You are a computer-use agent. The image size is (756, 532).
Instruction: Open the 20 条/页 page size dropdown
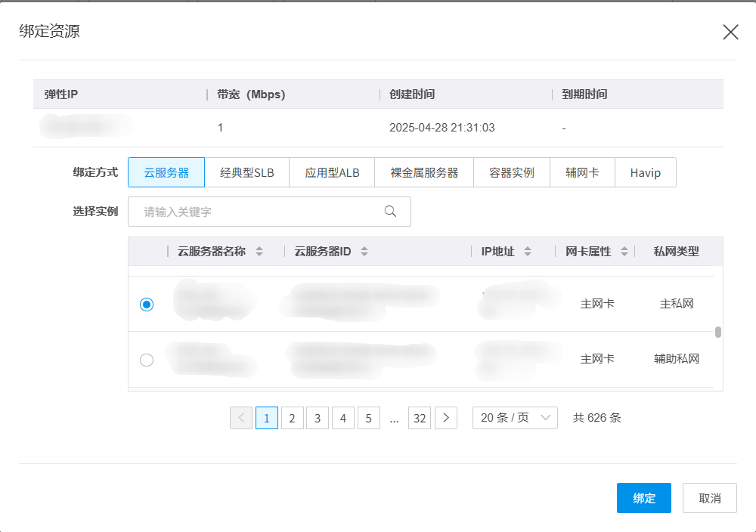(x=515, y=418)
